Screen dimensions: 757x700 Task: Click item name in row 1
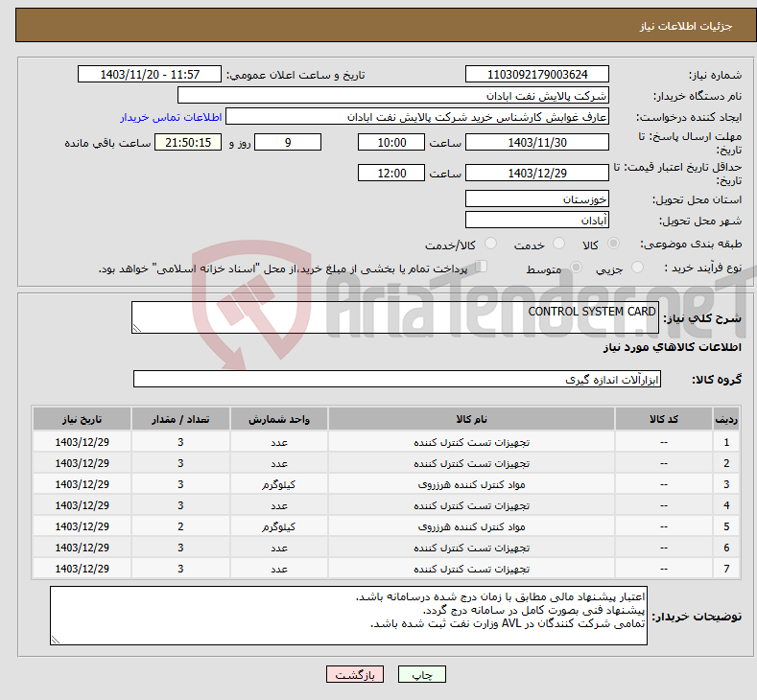471,442
